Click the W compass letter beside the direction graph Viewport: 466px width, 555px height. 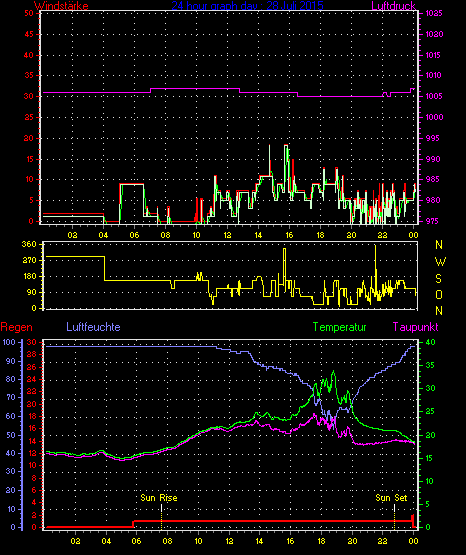pos(440,262)
